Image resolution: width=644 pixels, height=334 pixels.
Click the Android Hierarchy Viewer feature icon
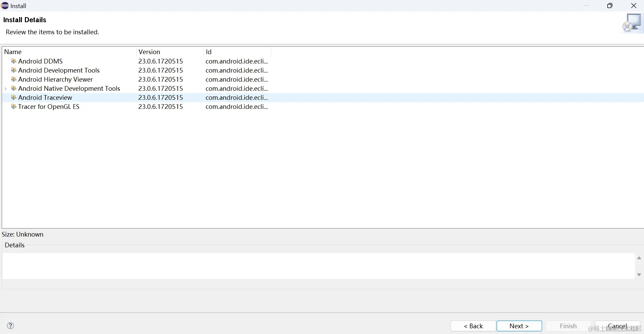(14, 79)
